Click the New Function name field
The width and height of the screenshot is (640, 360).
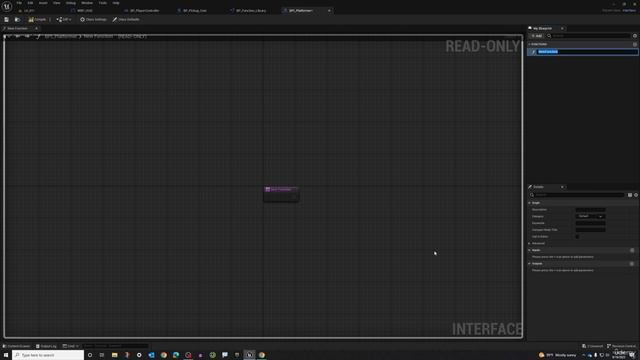coord(587,52)
